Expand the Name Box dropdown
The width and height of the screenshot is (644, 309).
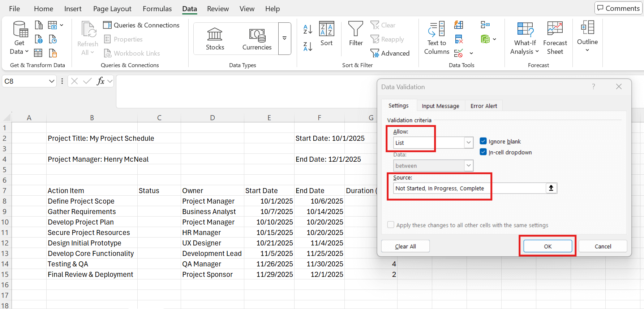[x=52, y=81]
